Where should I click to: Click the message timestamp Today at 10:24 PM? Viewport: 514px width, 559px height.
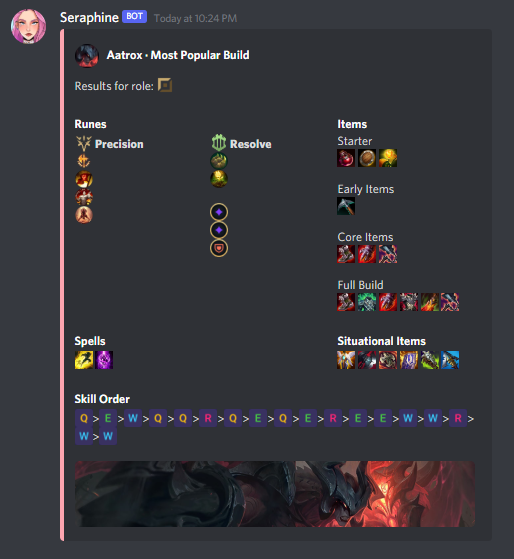195,19
